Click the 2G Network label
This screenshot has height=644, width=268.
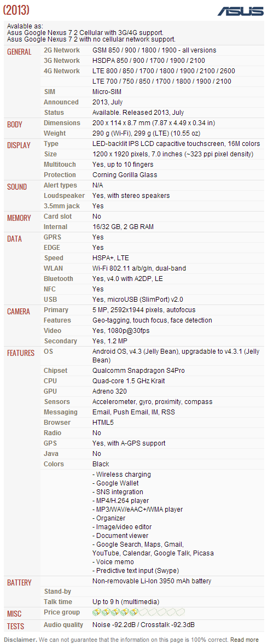coord(62,50)
